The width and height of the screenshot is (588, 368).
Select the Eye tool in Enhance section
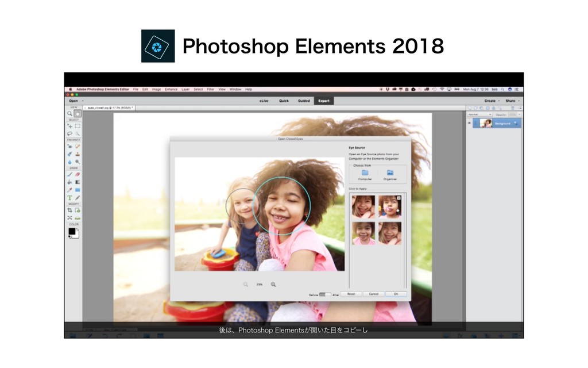(x=69, y=147)
